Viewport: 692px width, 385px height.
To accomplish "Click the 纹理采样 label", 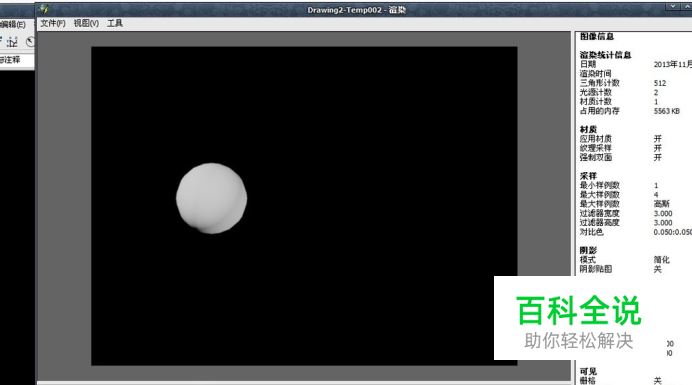I will click(x=596, y=147).
